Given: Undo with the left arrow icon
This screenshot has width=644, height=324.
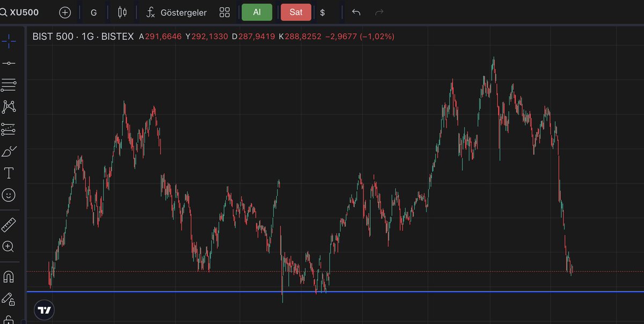Looking at the screenshot, I should click(356, 12).
